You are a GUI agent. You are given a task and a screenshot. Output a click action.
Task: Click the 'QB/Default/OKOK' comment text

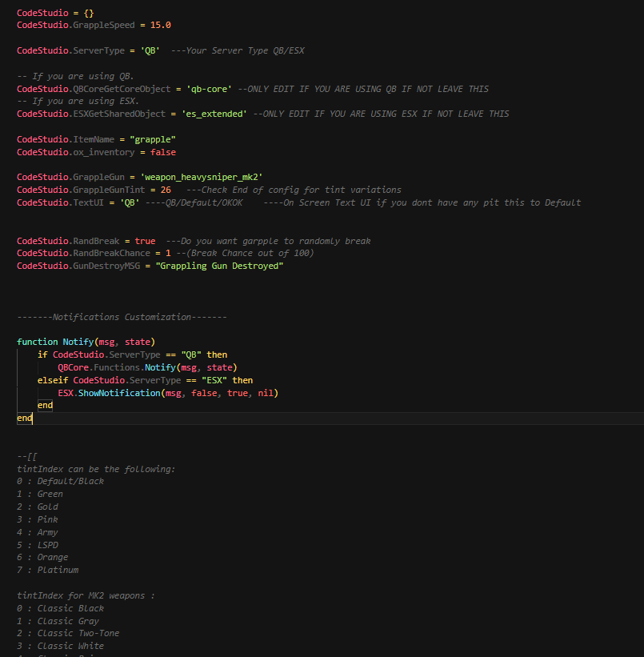coord(194,202)
